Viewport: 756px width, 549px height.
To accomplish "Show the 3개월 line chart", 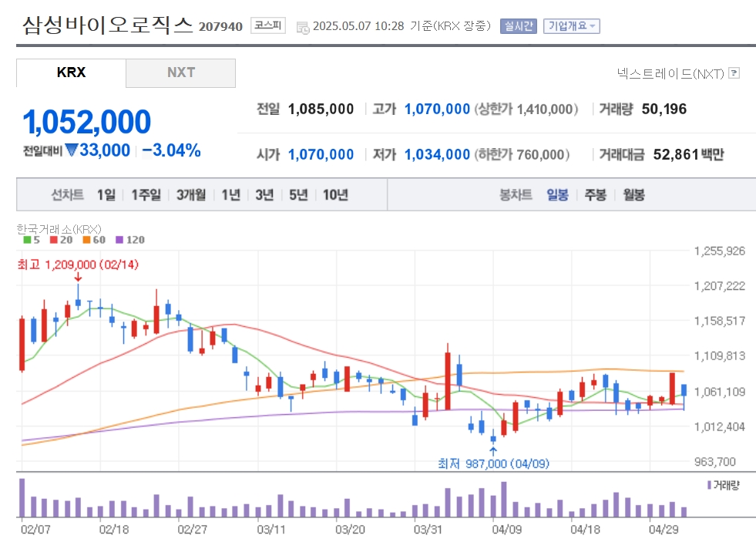I will pyautogui.click(x=191, y=195).
